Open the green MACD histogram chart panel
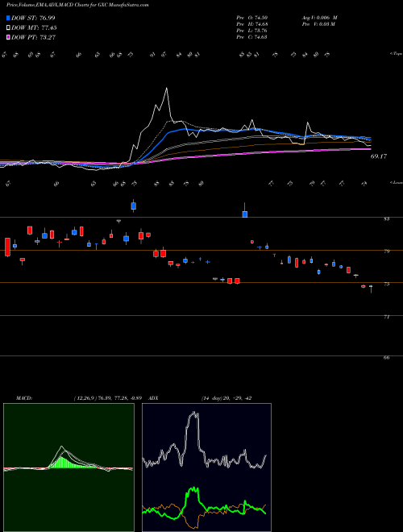 (x=69, y=468)
